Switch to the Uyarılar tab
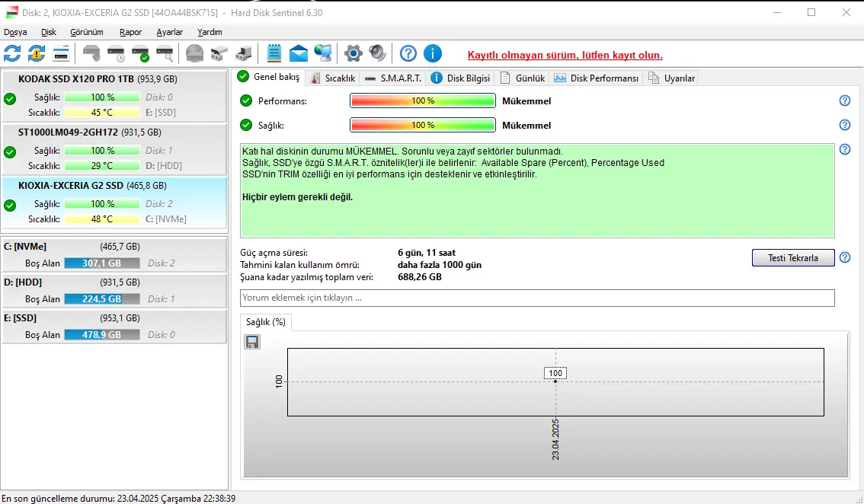 (x=671, y=78)
